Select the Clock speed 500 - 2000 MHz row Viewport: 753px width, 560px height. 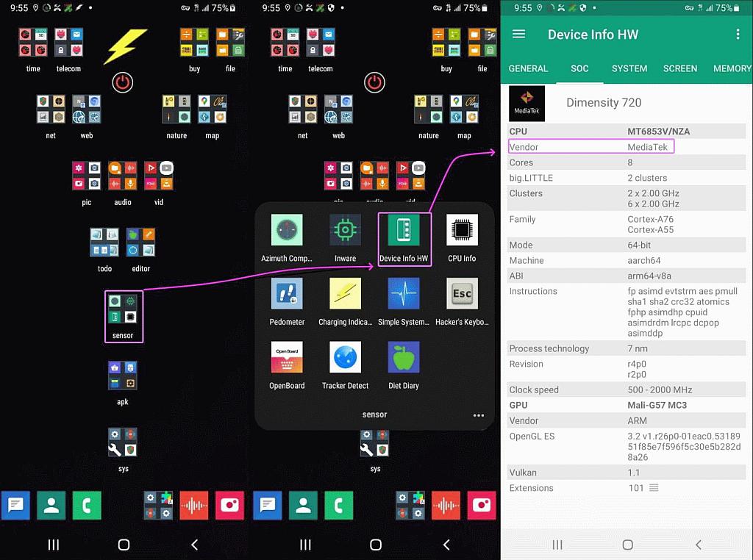tap(627, 390)
